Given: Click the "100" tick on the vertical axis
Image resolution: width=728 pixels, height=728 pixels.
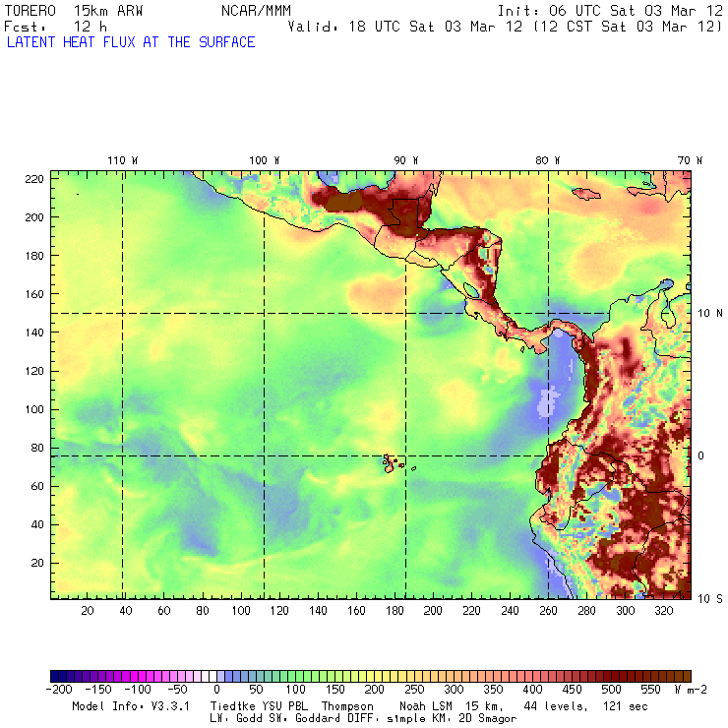Looking at the screenshot, I should click(x=34, y=409).
